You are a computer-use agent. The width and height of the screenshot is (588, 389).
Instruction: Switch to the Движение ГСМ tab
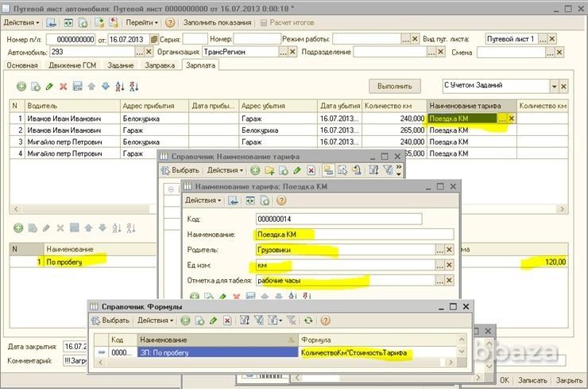tap(72, 65)
